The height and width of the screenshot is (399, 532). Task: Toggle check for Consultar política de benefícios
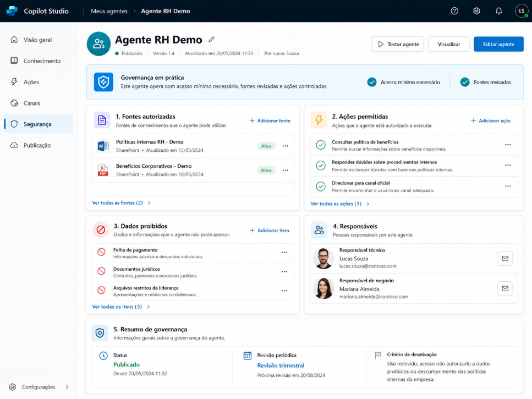321,145
